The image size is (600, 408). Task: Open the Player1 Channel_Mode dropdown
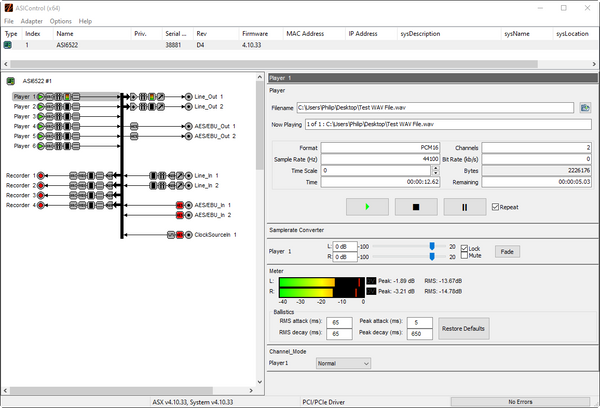pos(343,363)
